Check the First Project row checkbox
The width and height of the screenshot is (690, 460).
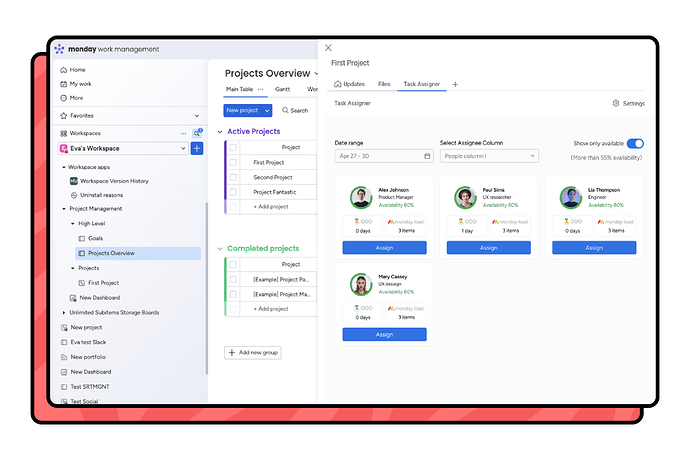[233, 162]
